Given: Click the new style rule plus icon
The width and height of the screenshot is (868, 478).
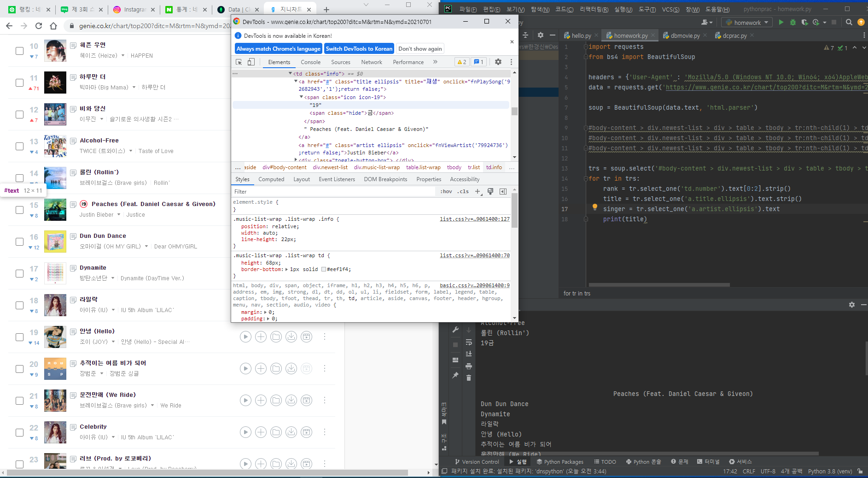Looking at the screenshot, I should point(478,191).
